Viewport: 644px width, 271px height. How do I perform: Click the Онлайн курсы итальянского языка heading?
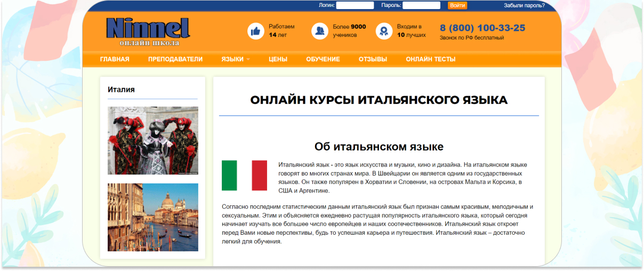coord(379,100)
